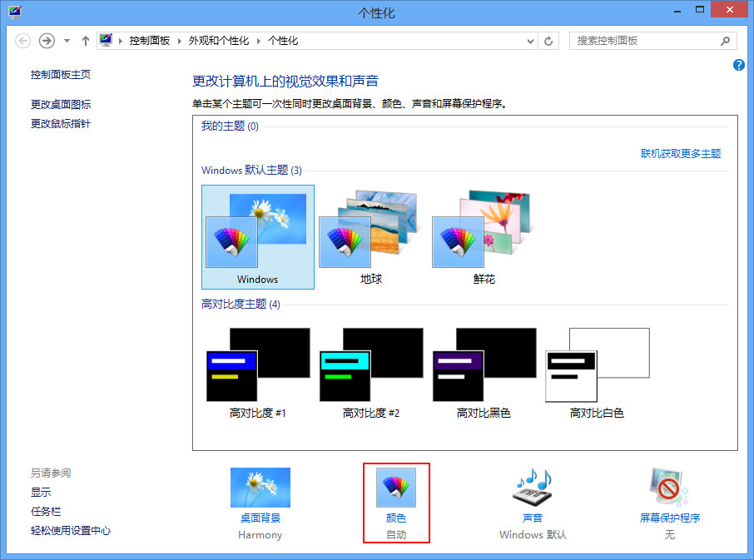Apply the 高对比度 #1 theme
The image size is (754, 560).
click(x=258, y=371)
